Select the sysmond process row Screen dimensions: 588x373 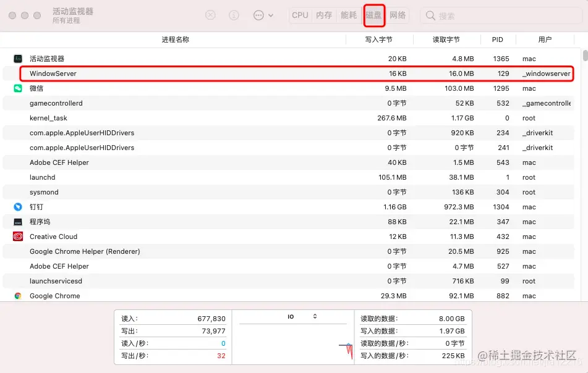[x=288, y=192]
